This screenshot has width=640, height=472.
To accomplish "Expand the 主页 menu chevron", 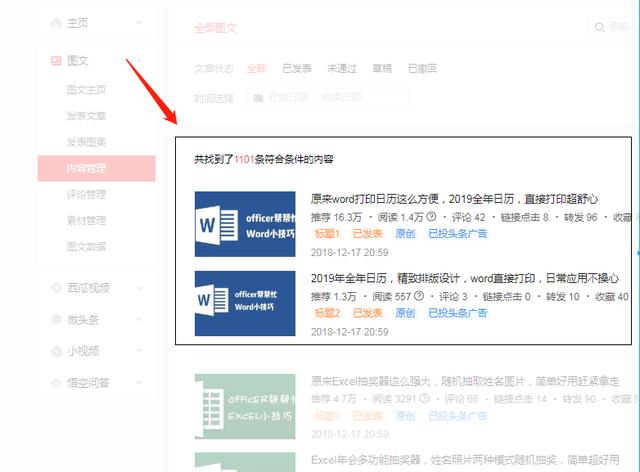I will [139, 22].
